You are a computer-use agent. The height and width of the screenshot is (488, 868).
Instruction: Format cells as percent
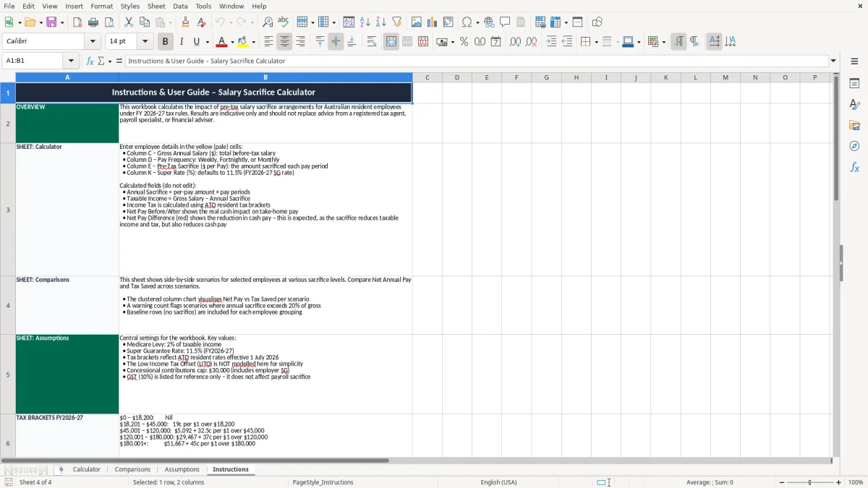click(464, 42)
